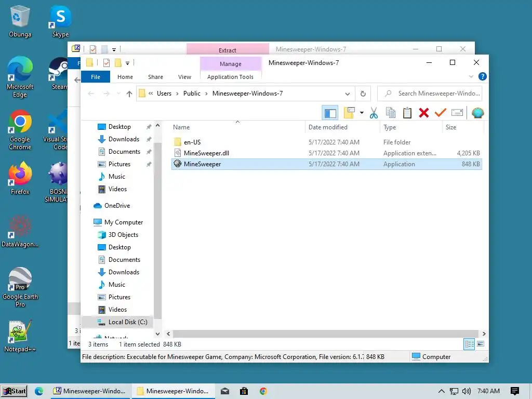
Task: Click the search Minesweeper-Windows-7 field
Action: [x=430, y=94]
